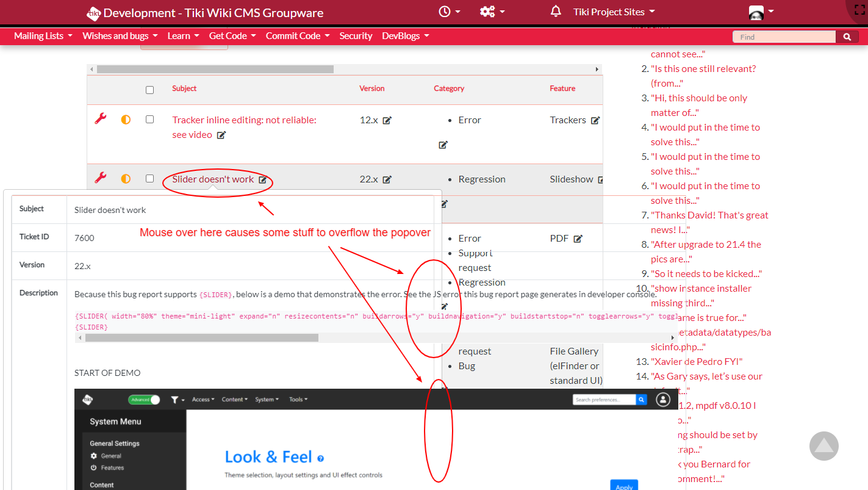Click the wrench icon on the Tracker inline editing row
This screenshot has height=490, width=868.
101,119
